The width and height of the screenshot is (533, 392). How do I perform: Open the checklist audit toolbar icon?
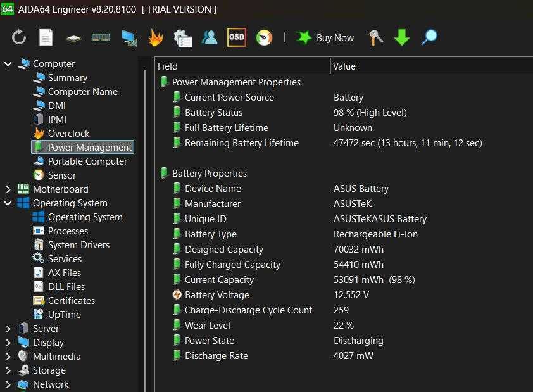pyautogui.click(x=183, y=38)
